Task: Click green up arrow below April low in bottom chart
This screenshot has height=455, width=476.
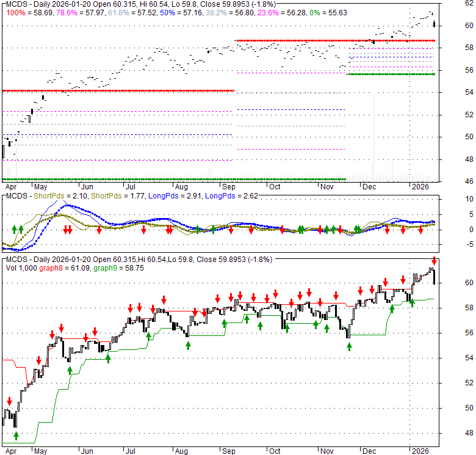Action: coord(16,436)
